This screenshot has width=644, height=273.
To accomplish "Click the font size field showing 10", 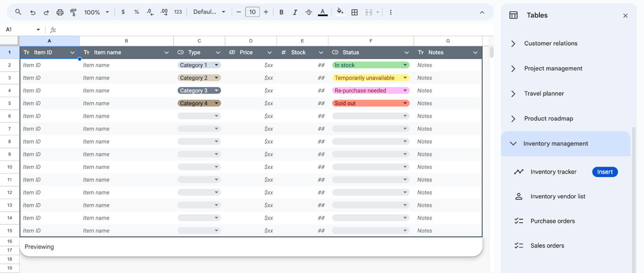I will [x=252, y=12].
